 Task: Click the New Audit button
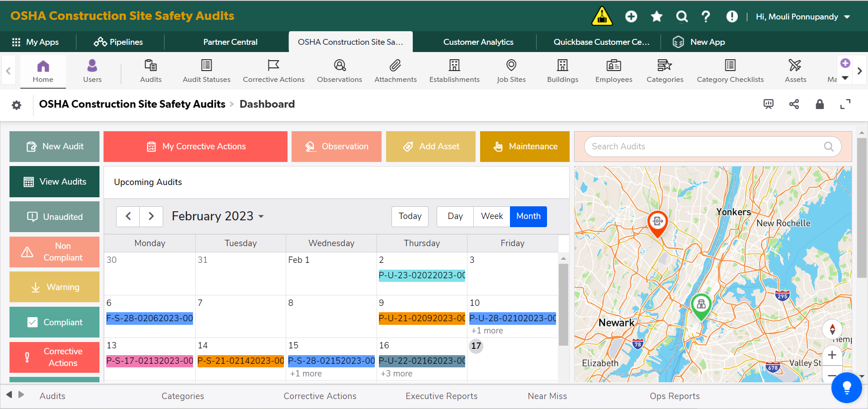click(x=54, y=147)
